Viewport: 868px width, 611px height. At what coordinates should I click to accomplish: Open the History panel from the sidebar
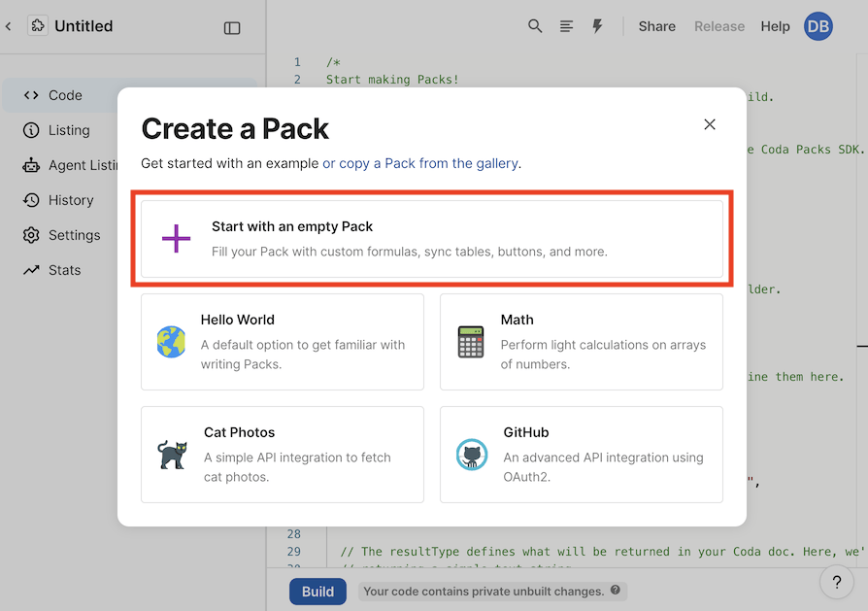pyautogui.click(x=32, y=200)
